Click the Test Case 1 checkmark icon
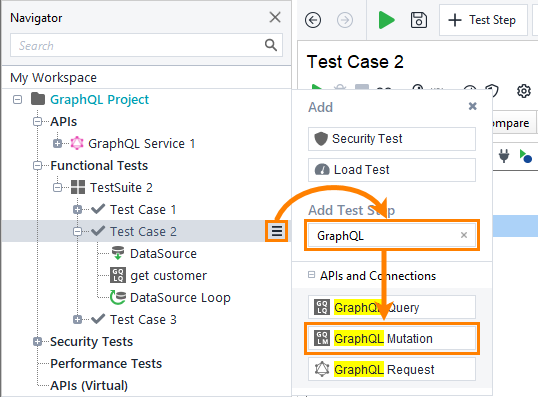The image size is (538, 397). point(98,209)
